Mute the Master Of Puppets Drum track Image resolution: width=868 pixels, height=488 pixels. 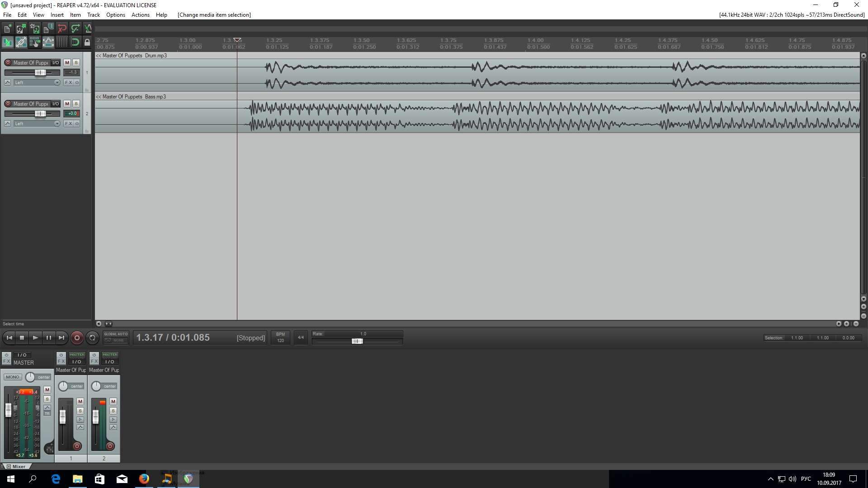click(67, 62)
